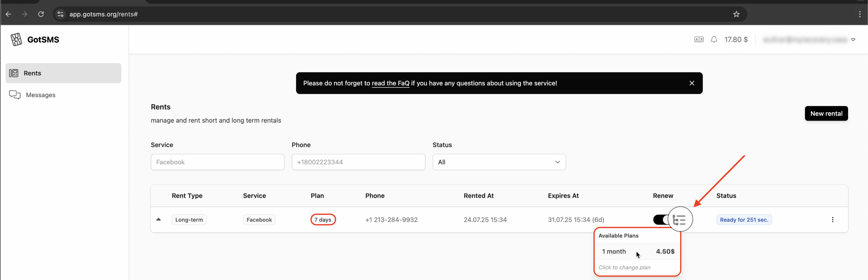Click rented date 24.07.25 15:34
The height and width of the screenshot is (280, 868).
pos(485,220)
